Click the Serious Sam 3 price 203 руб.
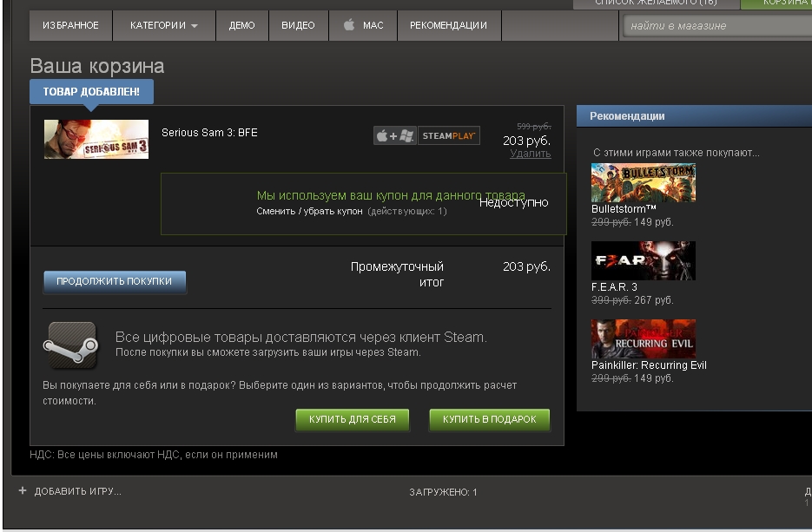This screenshot has width=812, height=532. point(526,141)
